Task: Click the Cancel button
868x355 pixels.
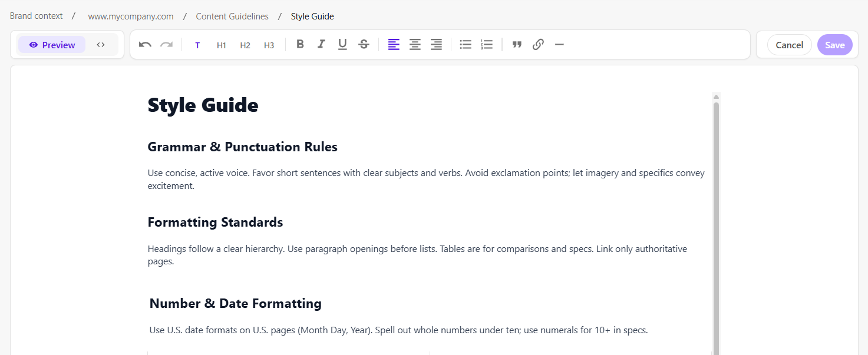Action: click(x=789, y=45)
